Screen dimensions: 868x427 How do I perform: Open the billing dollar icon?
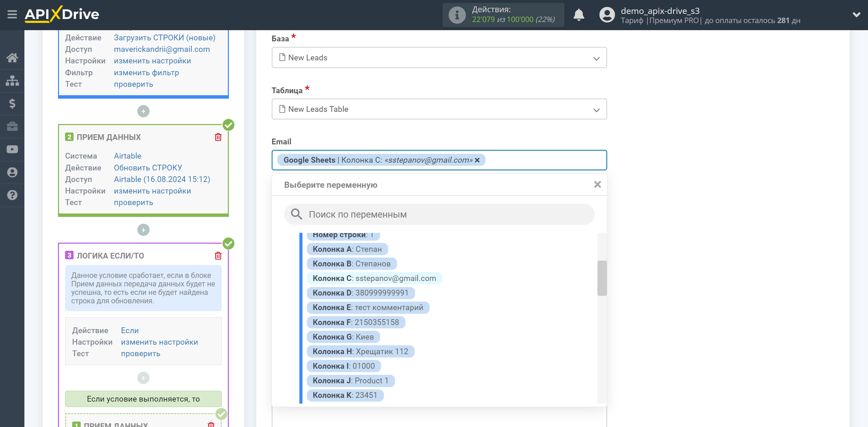pyautogui.click(x=12, y=103)
